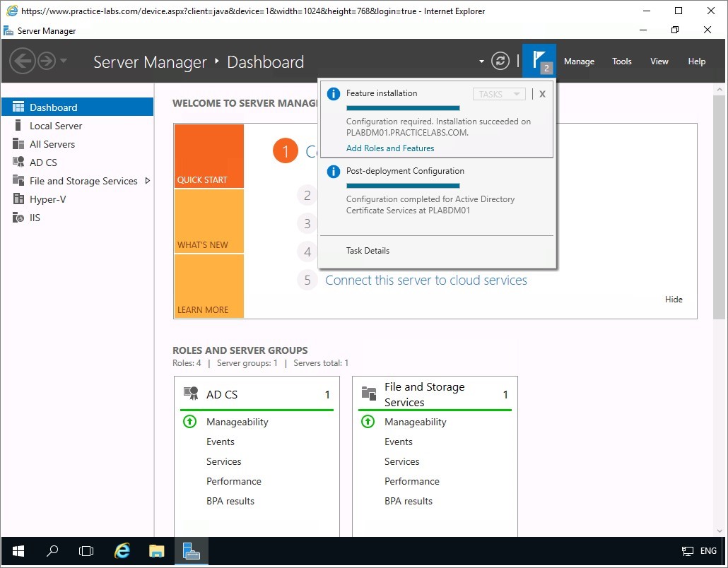The image size is (728, 568).
Task: Open Task Details
Action: 368,251
